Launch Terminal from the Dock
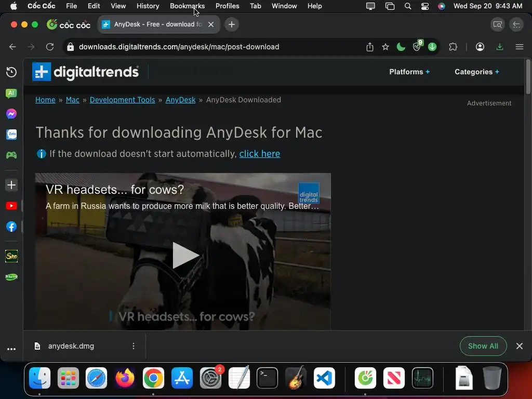The image size is (532, 399). coord(267,378)
